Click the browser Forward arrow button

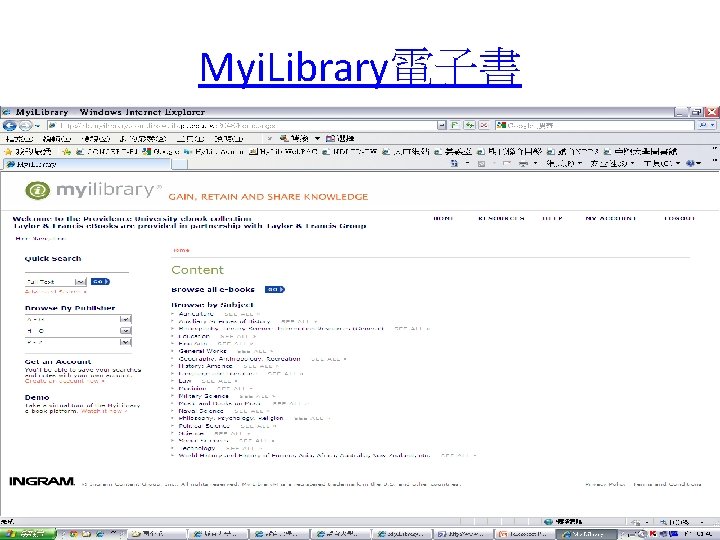pos(25,125)
